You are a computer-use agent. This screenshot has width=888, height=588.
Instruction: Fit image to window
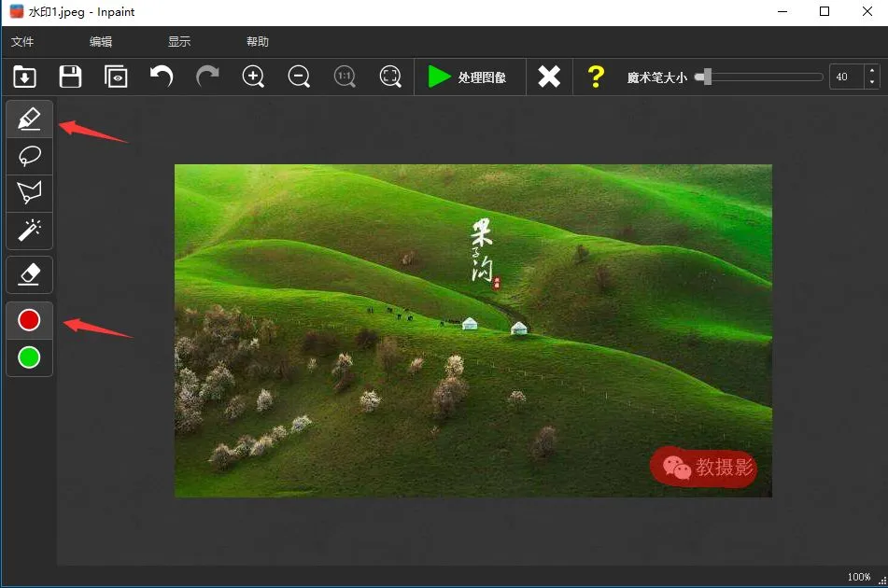pos(390,77)
